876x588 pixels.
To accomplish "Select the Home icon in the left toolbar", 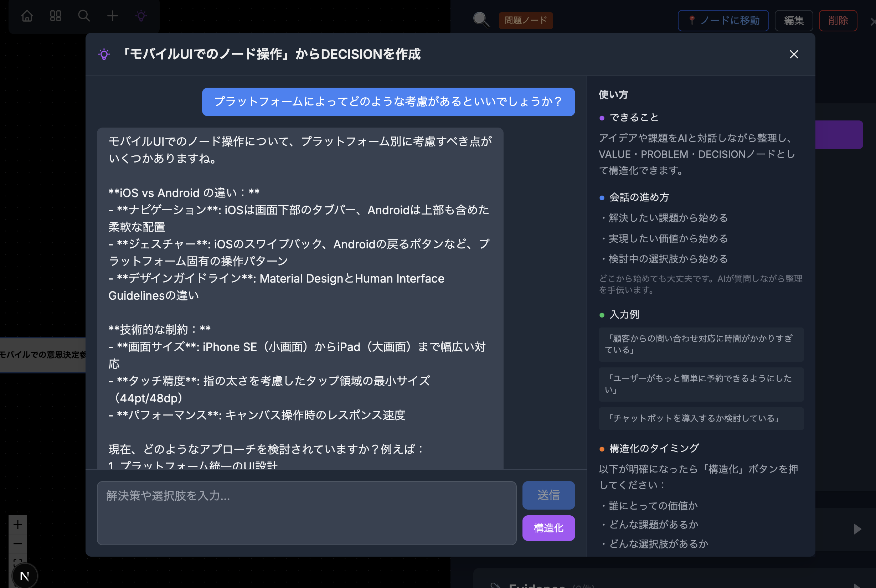I will coord(27,16).
